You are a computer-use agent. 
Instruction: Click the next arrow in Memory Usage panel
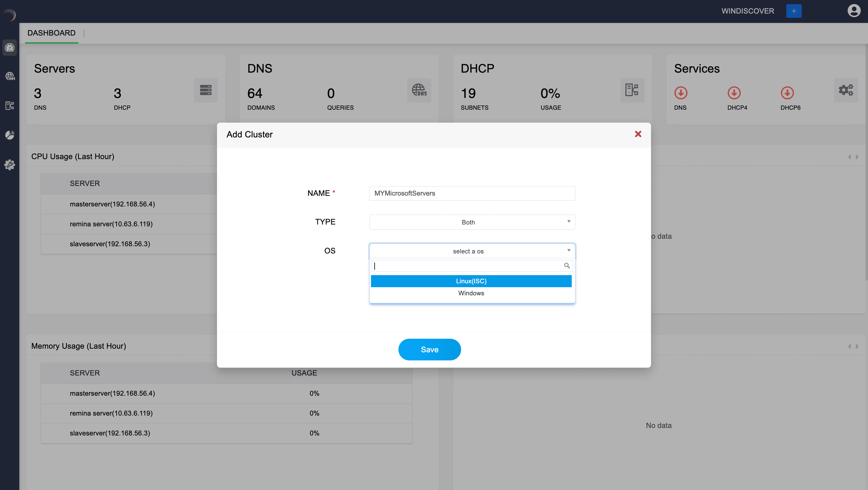857,346
